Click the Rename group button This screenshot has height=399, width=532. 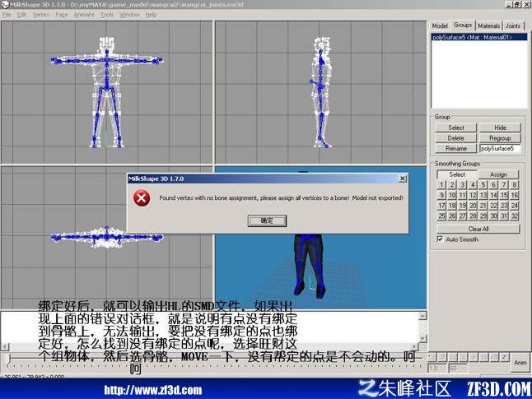point(456,148)
